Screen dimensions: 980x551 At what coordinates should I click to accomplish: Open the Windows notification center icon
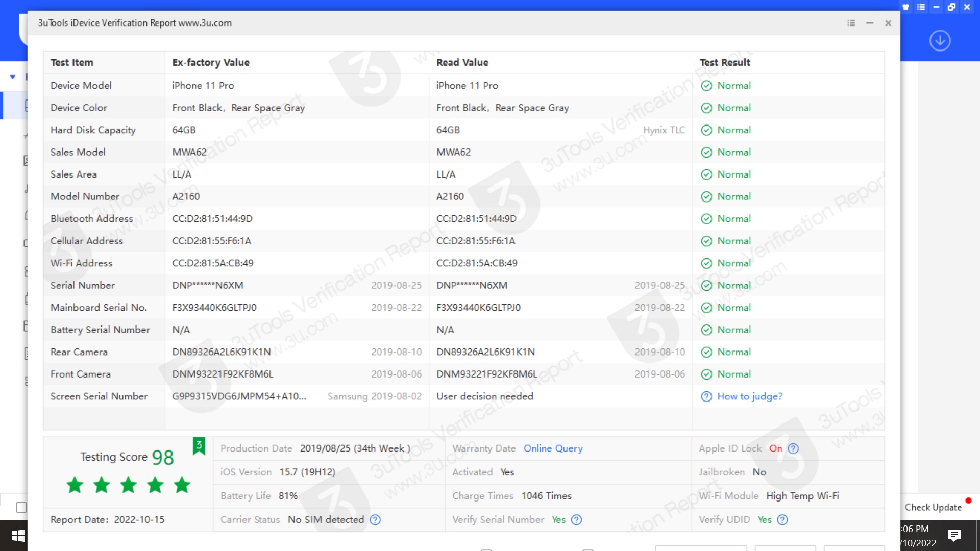pyautogui.click(x=954, y=535)
